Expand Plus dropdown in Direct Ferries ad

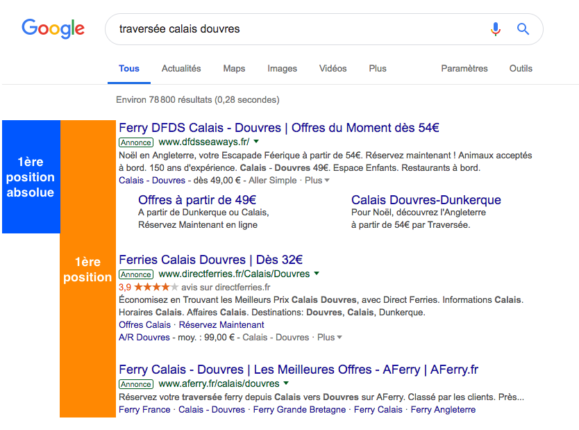329,337
